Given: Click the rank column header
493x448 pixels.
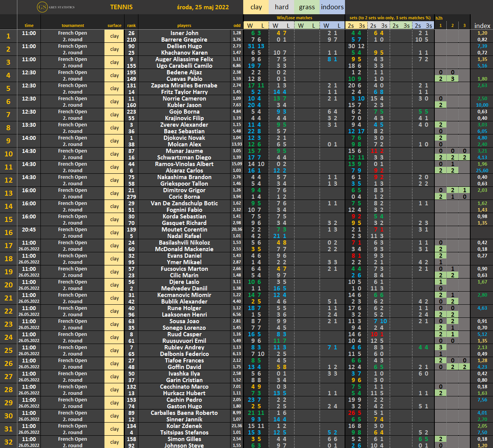Looking at the screenshot, I should tap(131, 25).
